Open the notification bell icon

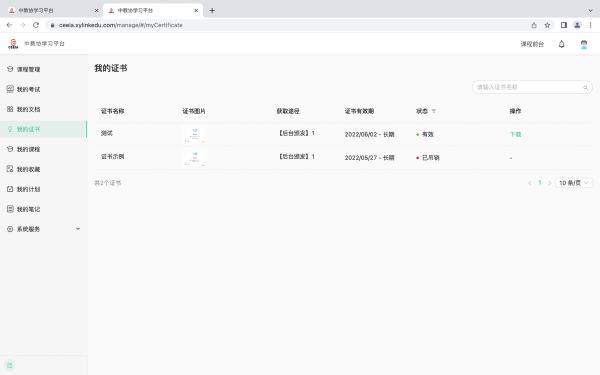pos(561,44)
